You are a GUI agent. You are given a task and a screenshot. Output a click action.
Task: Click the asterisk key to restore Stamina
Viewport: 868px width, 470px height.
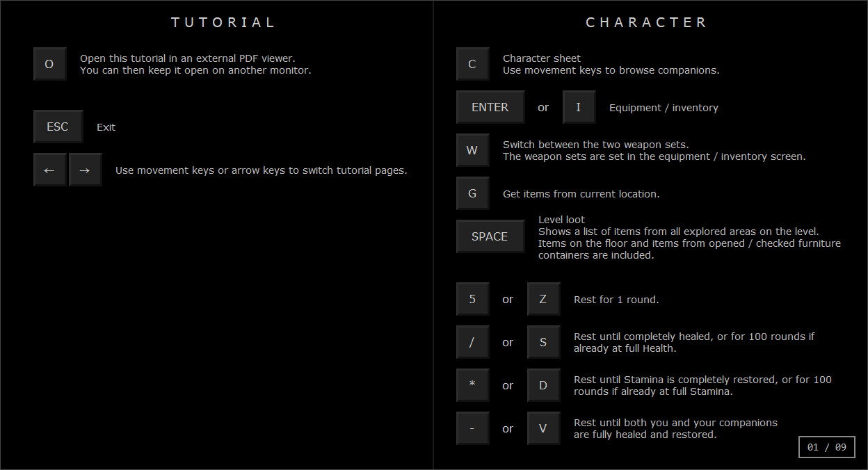[x=472, y=385]
